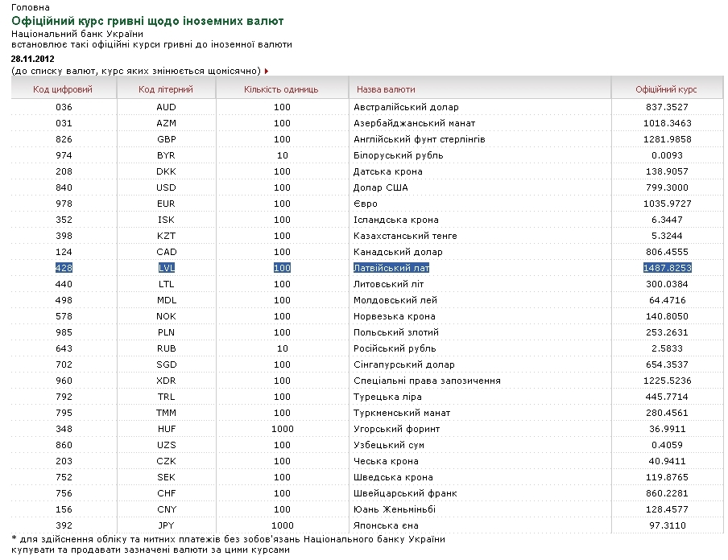The height and width of the screenshot is (560, 728).
Task: Click the AUD currency code cell
Action: pyautogui.click(x=166, y=107)
